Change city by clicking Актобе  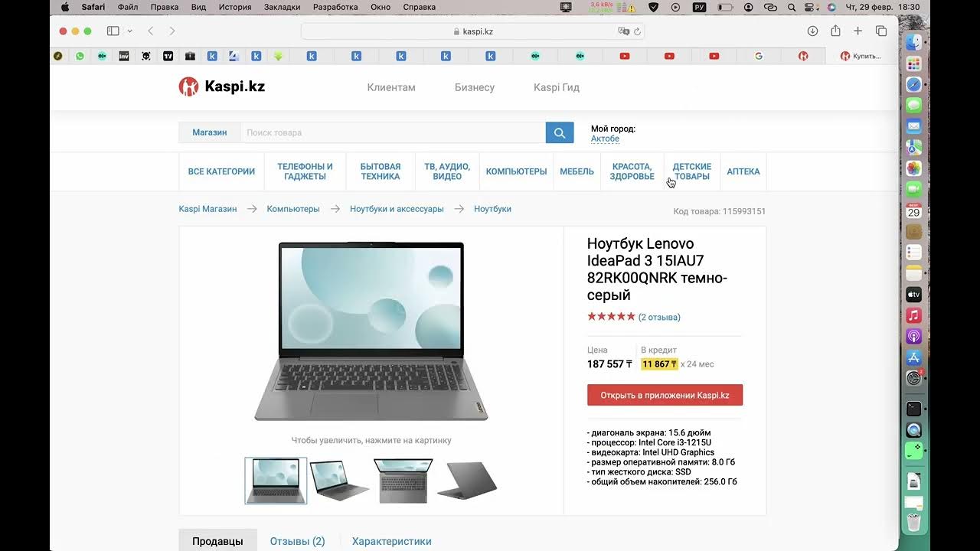[x=605, y=139]
